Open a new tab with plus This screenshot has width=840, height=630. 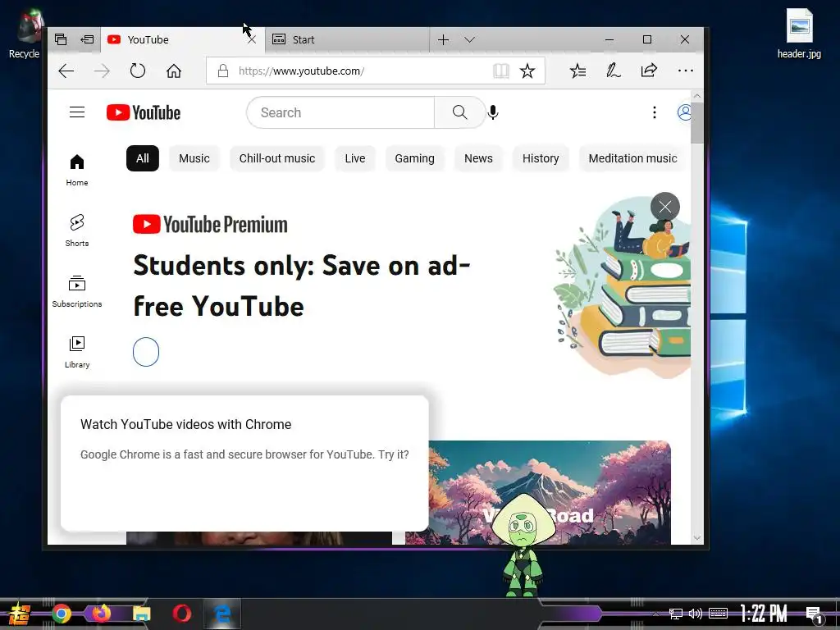(x=443, y=39)
